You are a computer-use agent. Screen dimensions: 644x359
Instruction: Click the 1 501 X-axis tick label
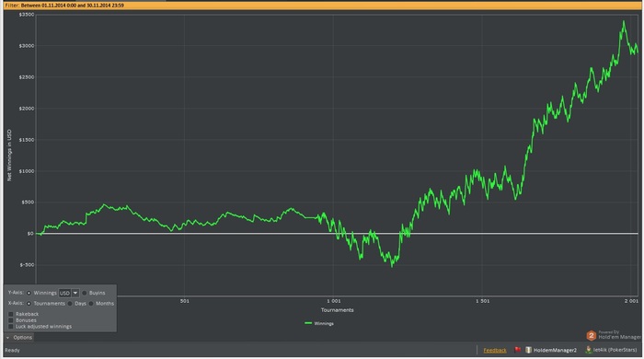click(483, 301)
